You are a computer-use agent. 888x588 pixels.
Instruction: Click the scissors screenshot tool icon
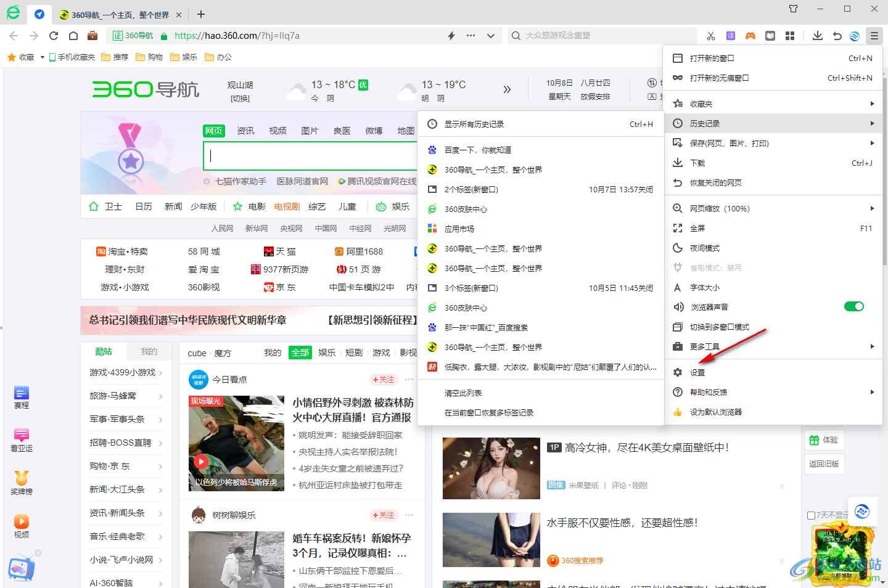pyautogui.click(x=711, y=36)
